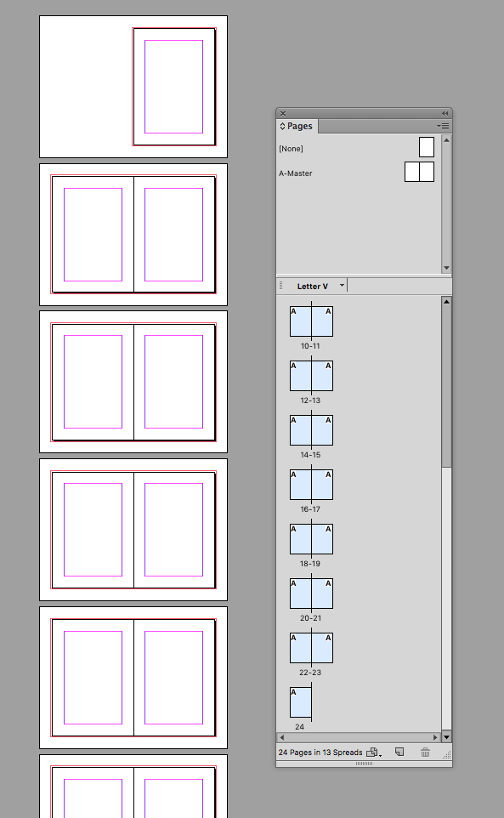Viewport: 504px width, 818px height.
Task: Click the pages list vertical scrollbar thumb
Action: tap(446, 387)
